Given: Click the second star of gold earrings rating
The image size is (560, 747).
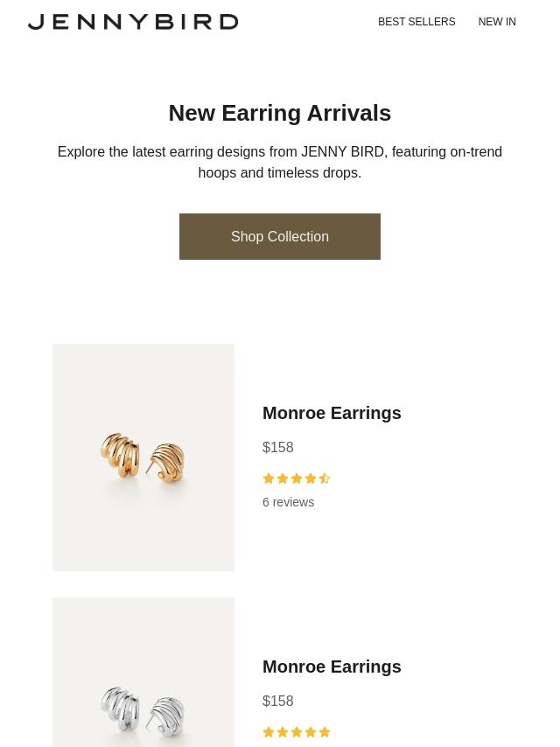Looking at the screenshot, I should (x=283, y=478).
